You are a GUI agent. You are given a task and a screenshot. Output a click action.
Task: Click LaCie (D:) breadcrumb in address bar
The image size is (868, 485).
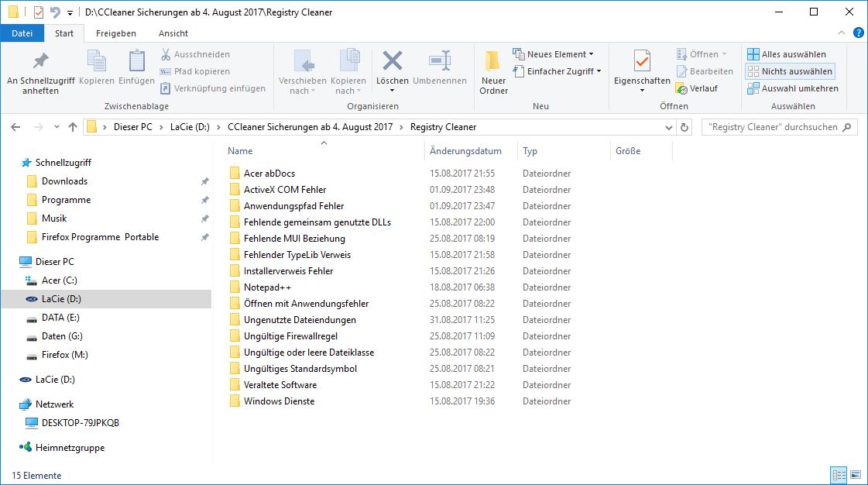[190, 127]
